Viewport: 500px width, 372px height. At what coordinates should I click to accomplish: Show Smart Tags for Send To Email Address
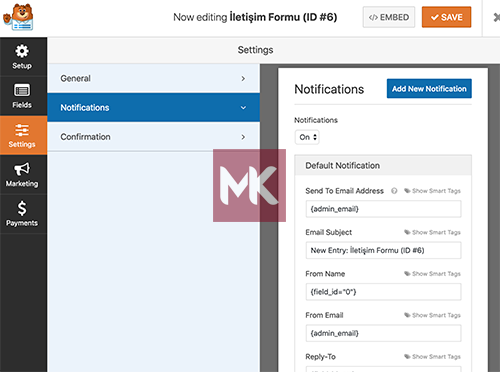point(432,191)
